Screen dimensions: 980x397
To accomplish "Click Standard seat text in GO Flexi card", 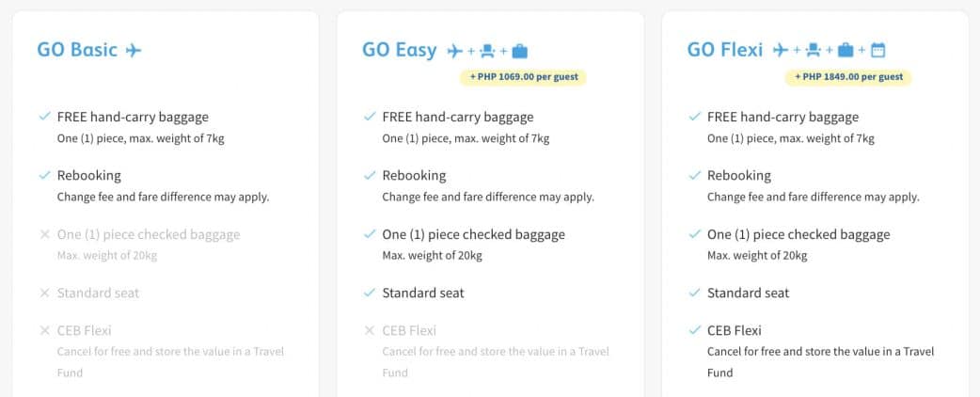I will tap(748, 293).
